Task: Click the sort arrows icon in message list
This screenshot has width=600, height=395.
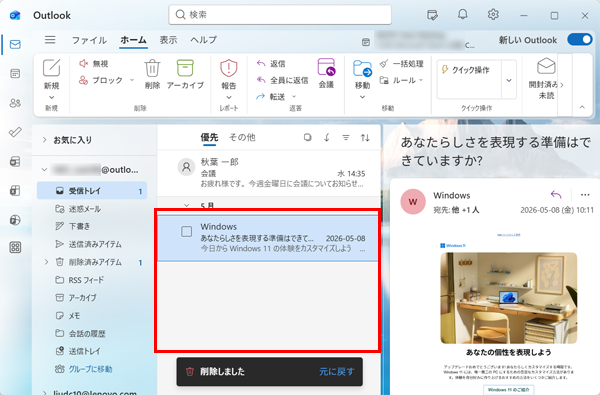Action: tap(365, 137)
